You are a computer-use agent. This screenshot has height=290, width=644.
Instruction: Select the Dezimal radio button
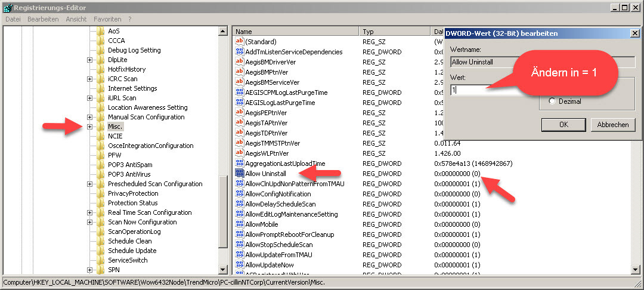[552, 101]
